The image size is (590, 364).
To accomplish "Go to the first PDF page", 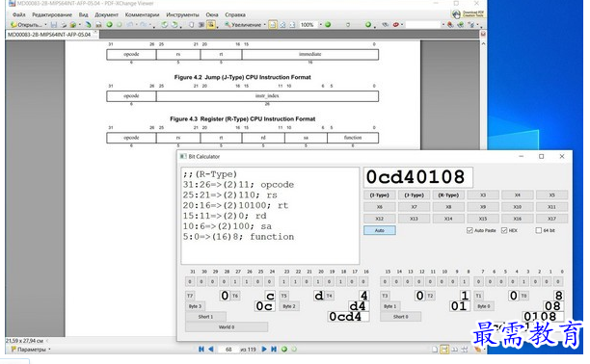I will [201, 350].
